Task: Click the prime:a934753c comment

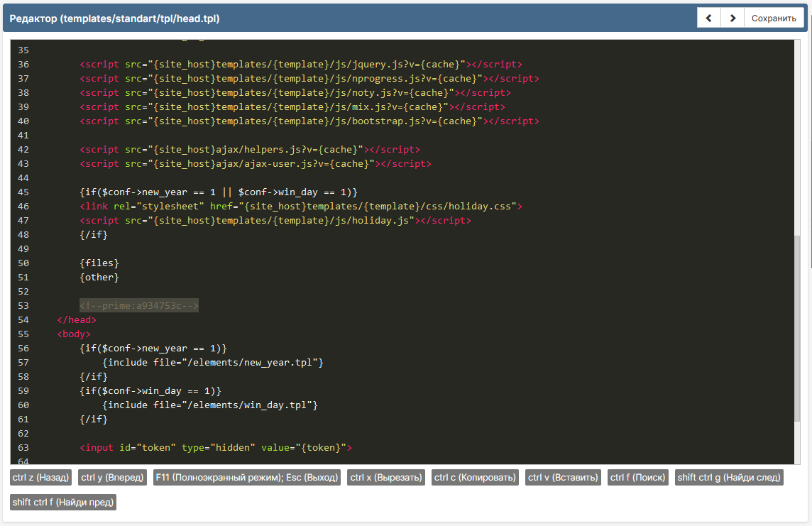Action: [139, 305]
